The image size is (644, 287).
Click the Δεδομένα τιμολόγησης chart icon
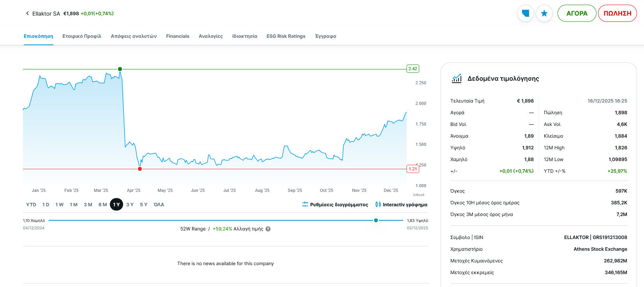[x=457, y=78]
